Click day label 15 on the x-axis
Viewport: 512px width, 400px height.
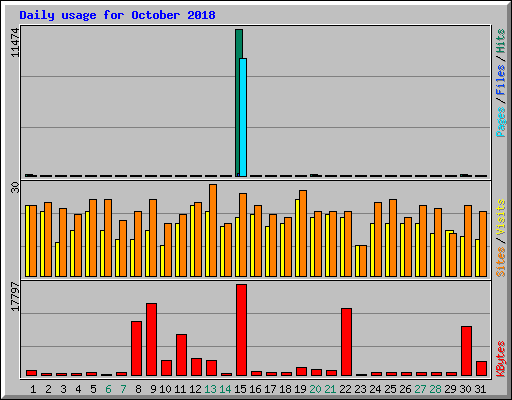(240, 389)
